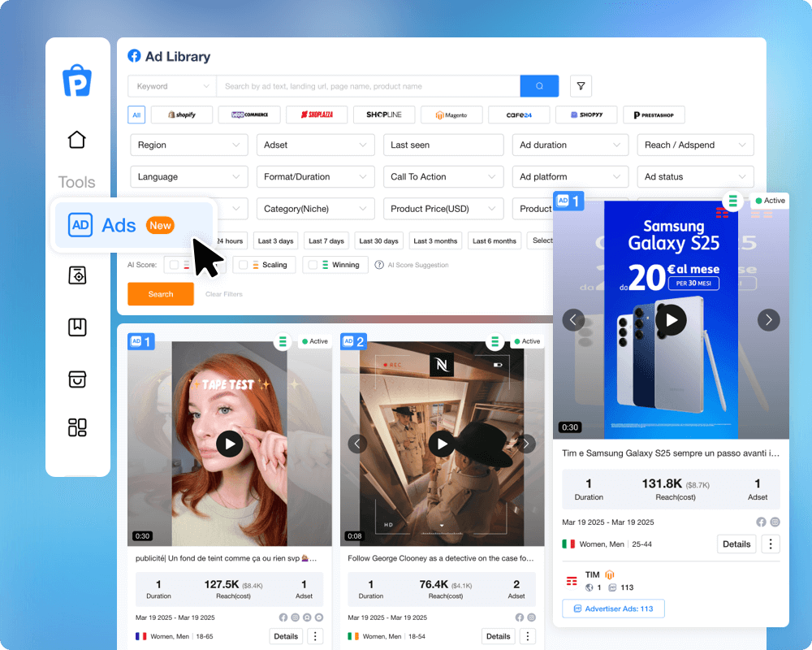Expand the Call To Action dropdown
Viewport: 812px width, 650px height.
(x=443, y=177)
